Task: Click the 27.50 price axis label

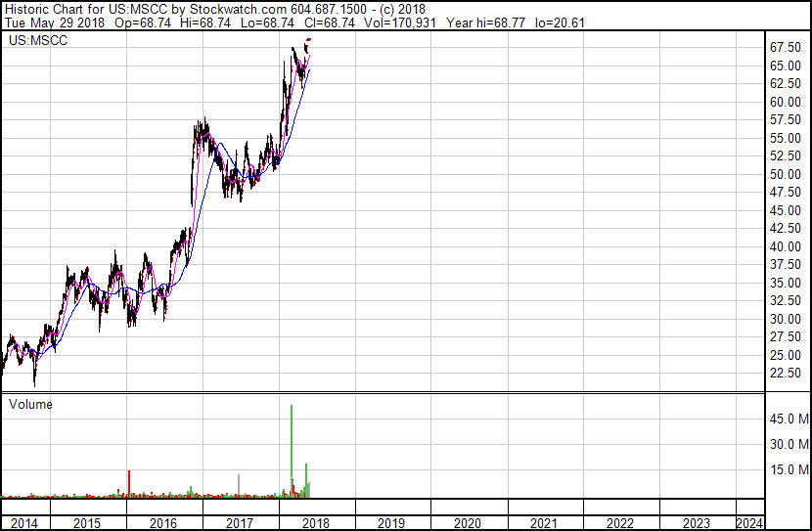Action: (x=786, y=337)
